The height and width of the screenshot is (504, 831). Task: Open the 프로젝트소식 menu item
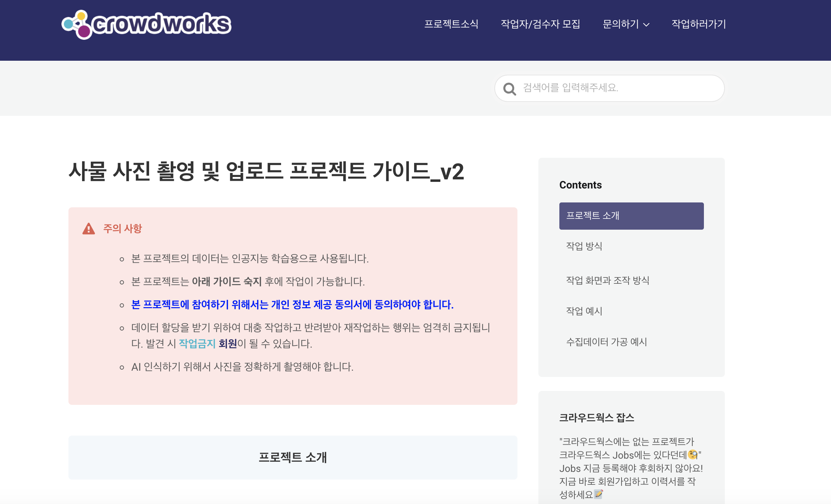[451, 24]
